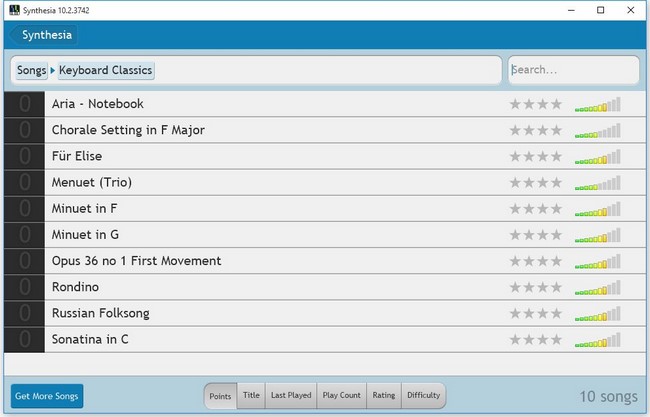Set stars for Minuet in G
This screenshot has height=417, width=650.
pyautogui.click(x=536, y=235)
